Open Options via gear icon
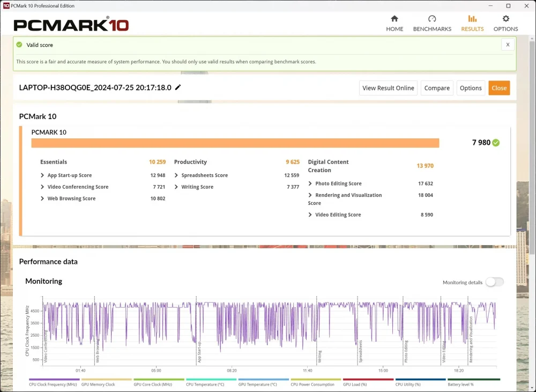Screen dimensions: 536x392 (505, 18)
